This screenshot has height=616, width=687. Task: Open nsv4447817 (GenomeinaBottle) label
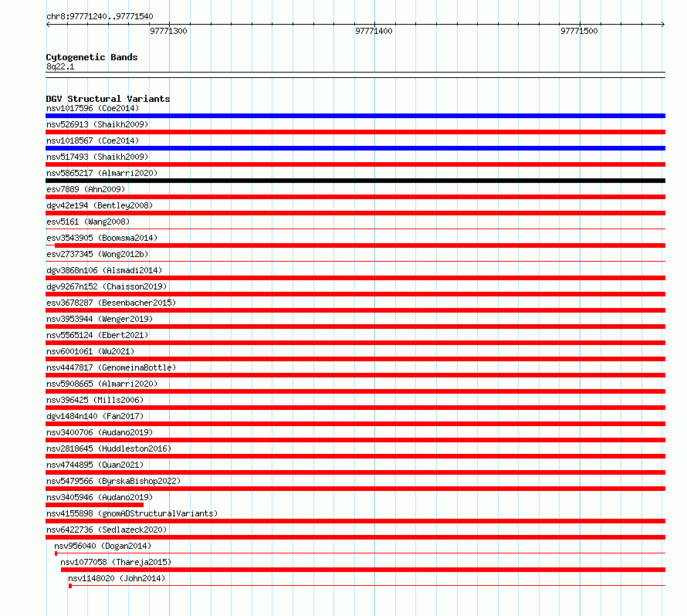coord(111,367)
